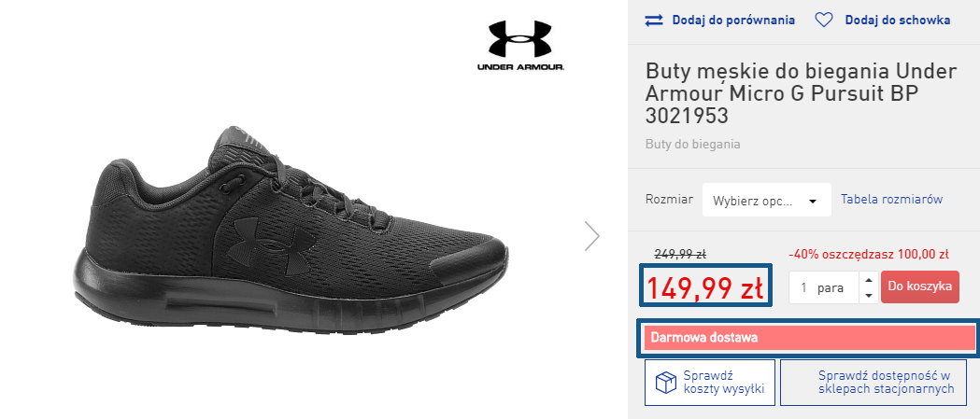The image size is (980, 419).
Task: Add product with Do koszyka button
Action: pos(920,286)
